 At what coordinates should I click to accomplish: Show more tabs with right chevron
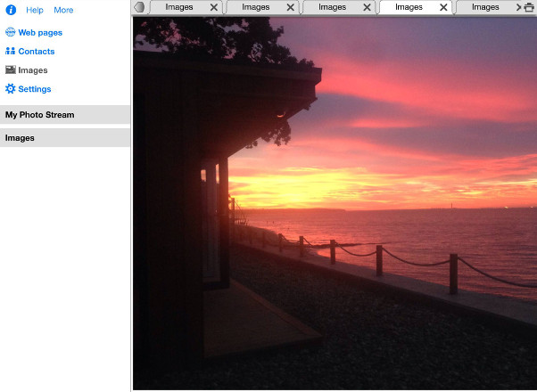pos(518,7)
